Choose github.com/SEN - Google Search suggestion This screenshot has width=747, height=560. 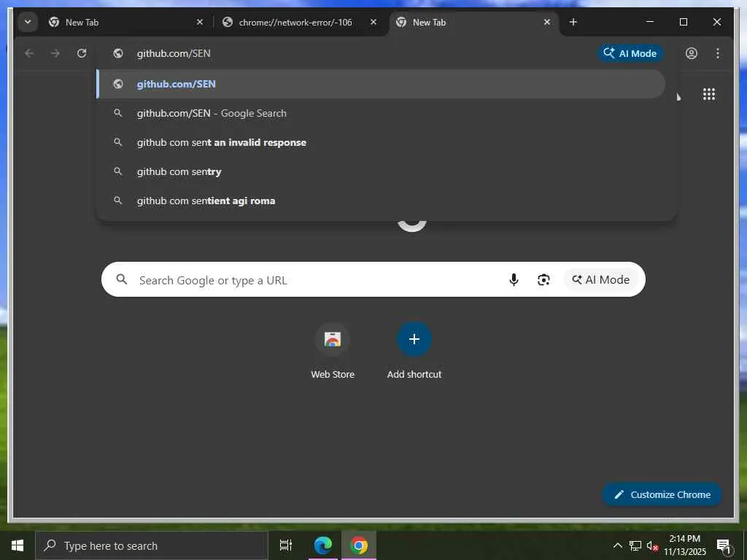[381, 113]
